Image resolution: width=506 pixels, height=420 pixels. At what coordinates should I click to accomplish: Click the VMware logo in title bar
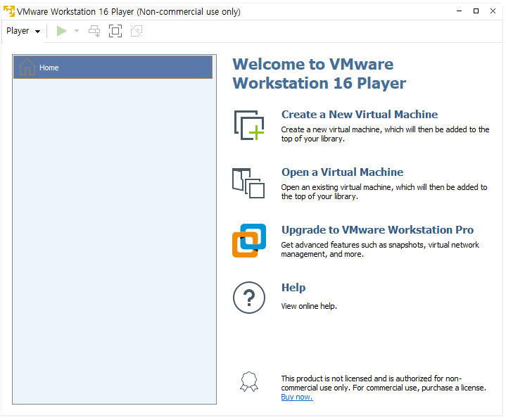tap(9, 11)
